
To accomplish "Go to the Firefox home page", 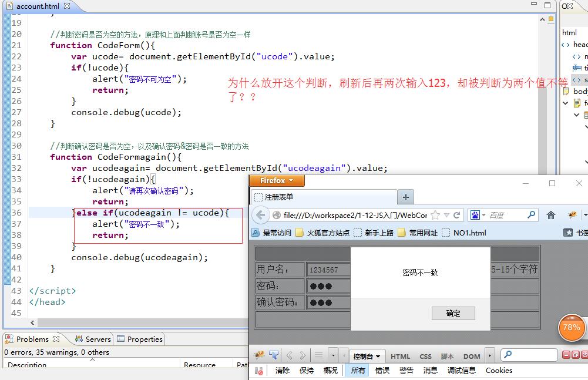I will 551,215.
